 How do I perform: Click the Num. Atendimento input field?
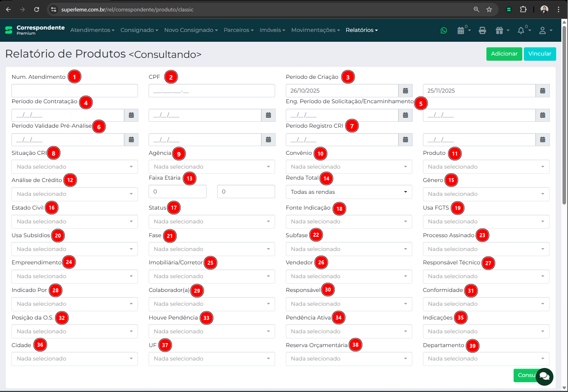coord(74,91)
